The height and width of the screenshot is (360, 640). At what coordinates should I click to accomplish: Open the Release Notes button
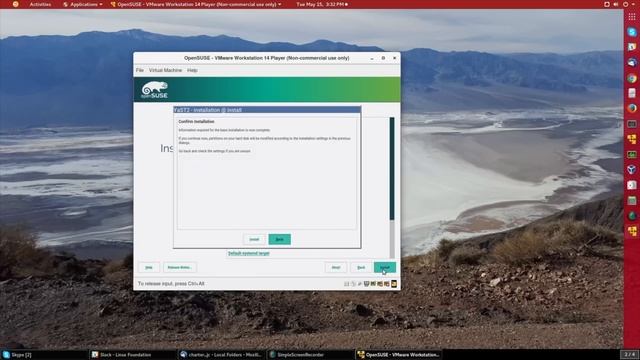click(180, 267)
